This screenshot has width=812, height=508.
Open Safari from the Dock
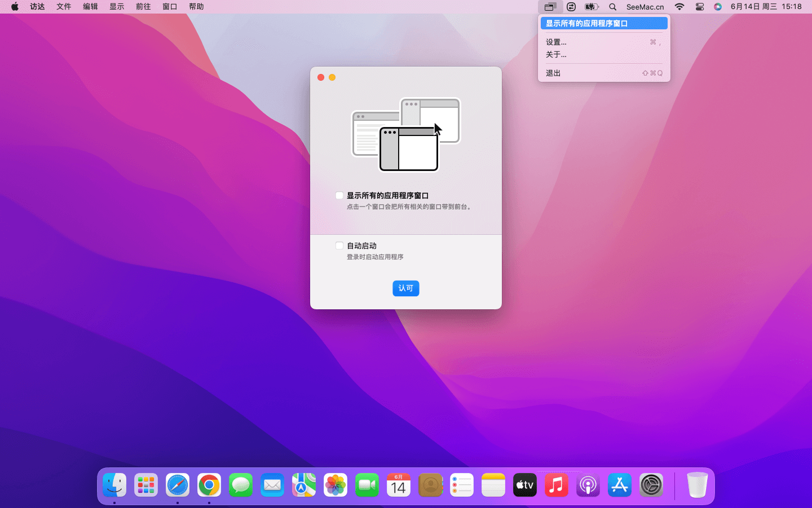click(x=178, y=485)
